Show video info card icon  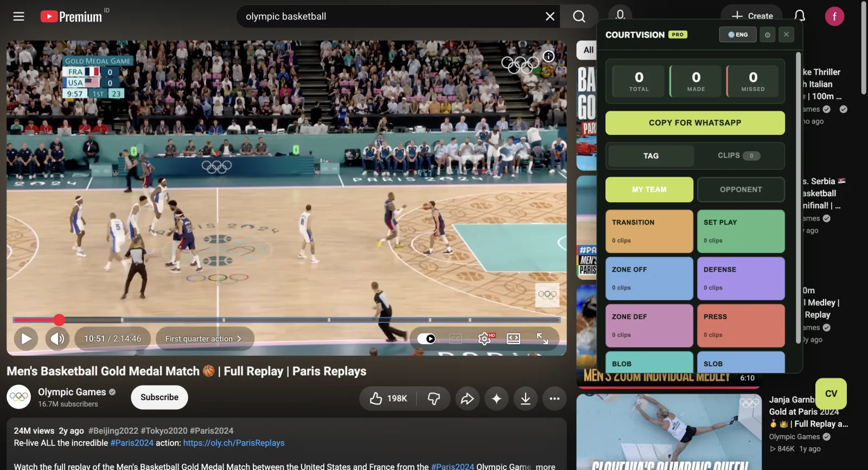tap(549, 56)
